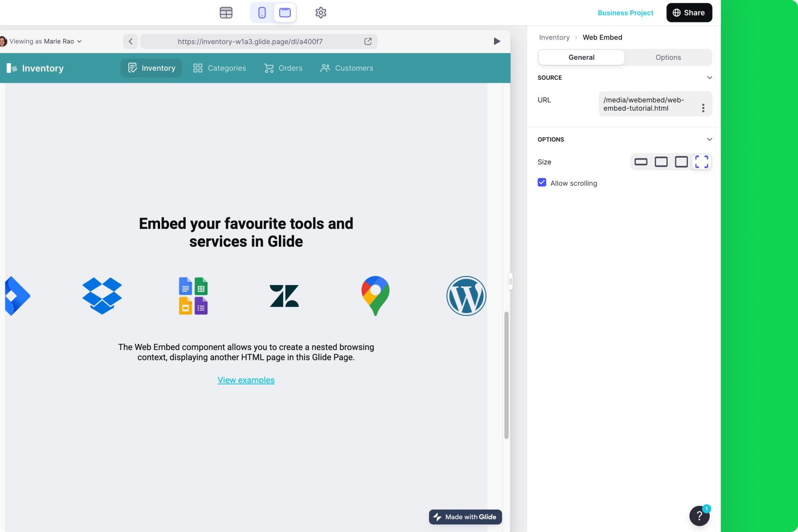Collapse the OPTIONS section
This screenshot has height=532, width=798.
(x=710, y=139)
